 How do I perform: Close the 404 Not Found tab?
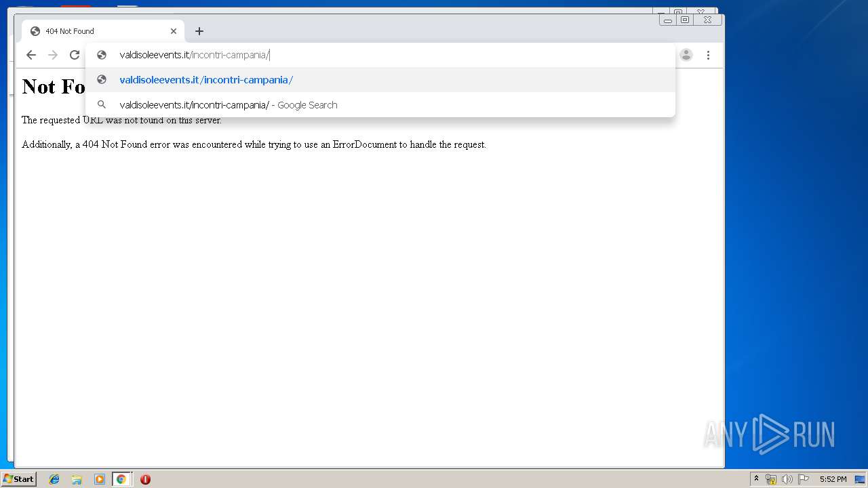click(x=174, y=31)
